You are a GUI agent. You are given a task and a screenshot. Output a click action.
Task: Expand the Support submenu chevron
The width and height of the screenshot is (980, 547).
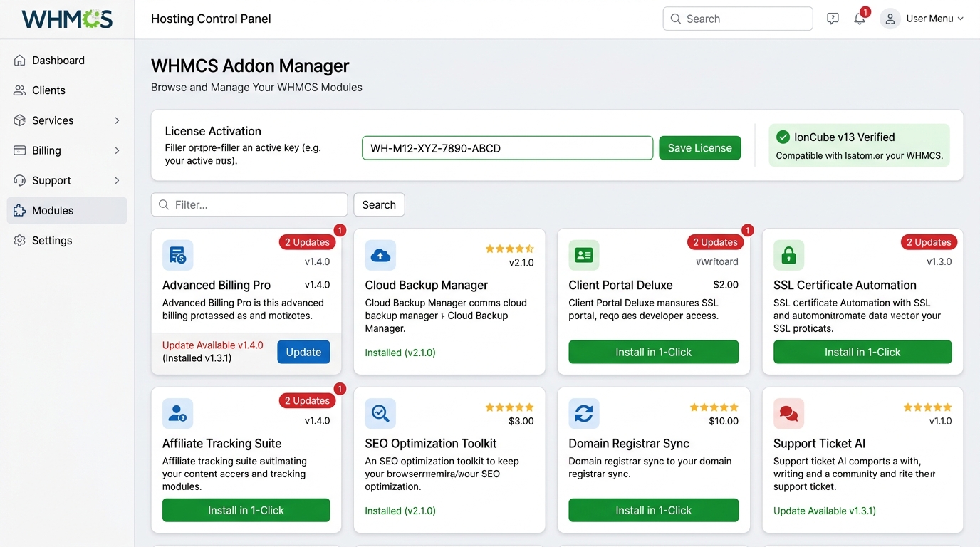tap(117, 180)
